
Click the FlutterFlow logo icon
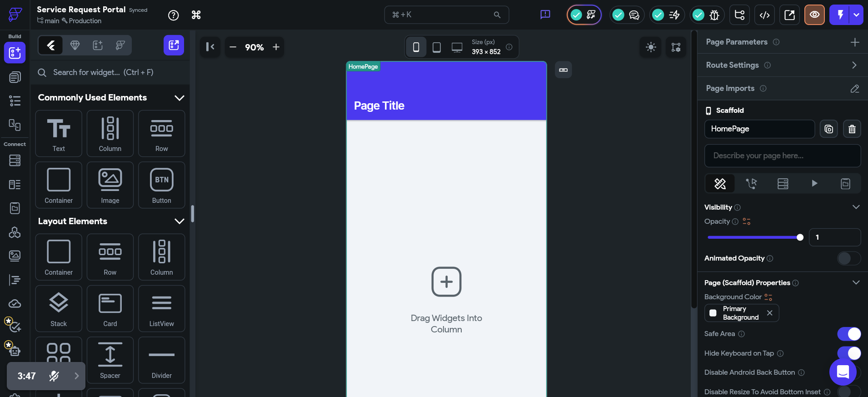(x=15, y=14)
